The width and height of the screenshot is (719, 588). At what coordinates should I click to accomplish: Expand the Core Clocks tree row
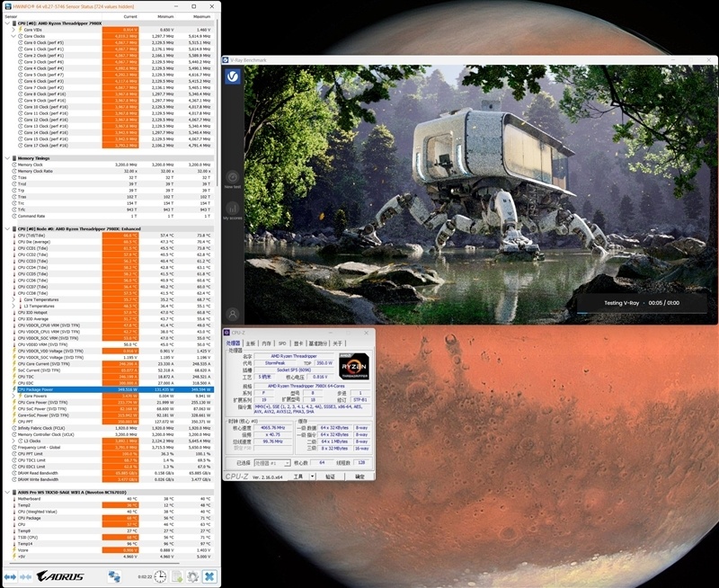point(14,36)
